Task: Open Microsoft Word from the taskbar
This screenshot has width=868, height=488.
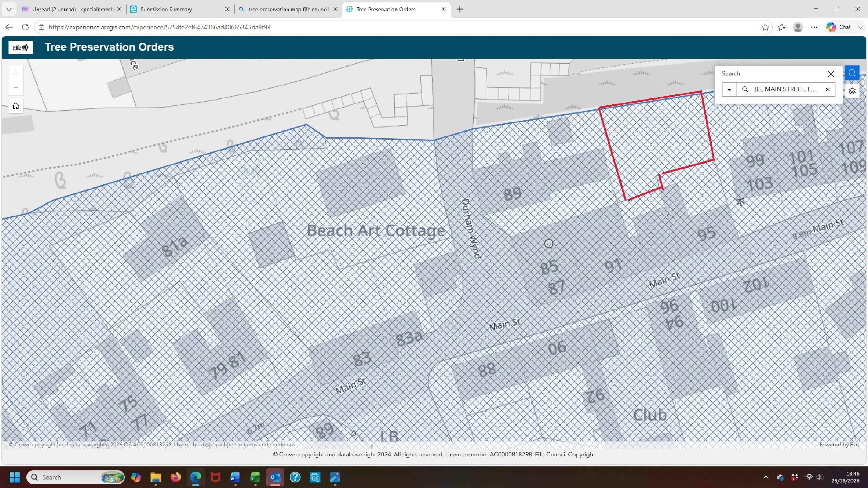Action: [x=235, y=477]
